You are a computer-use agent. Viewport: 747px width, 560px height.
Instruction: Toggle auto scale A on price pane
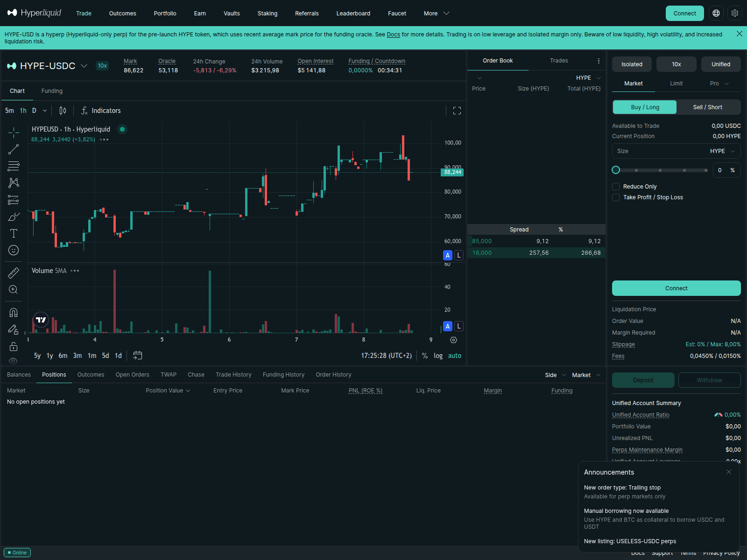(448, 255)
